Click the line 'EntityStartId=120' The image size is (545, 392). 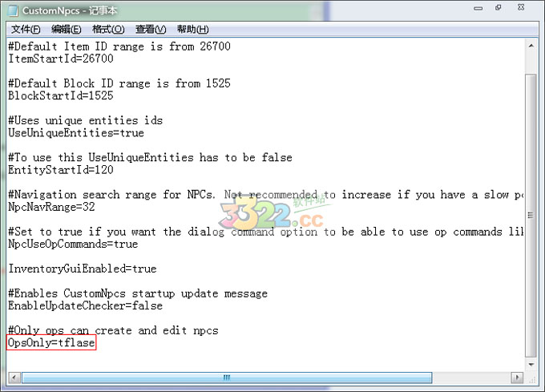coord(61,170)
